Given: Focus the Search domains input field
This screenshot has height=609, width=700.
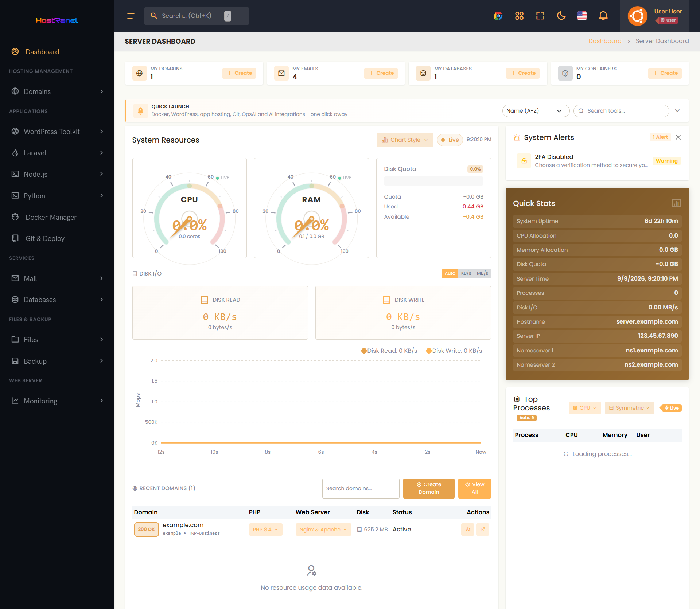Looking at the screenshot, I should pyautogui.click(x=361, y=488).
